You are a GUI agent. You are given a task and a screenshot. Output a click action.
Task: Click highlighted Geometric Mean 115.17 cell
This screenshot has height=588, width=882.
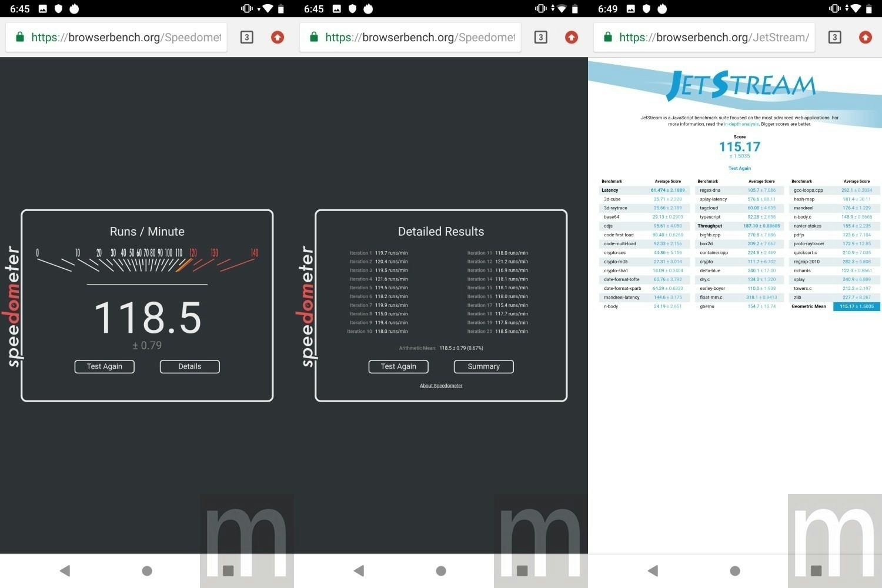857,306
